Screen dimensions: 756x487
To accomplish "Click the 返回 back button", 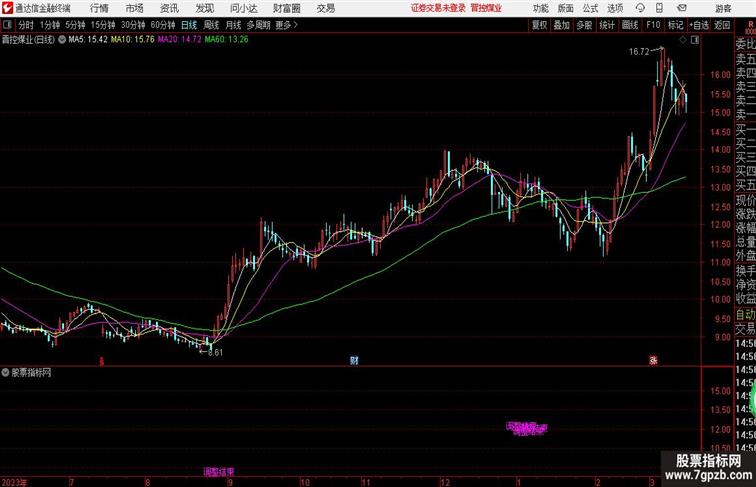I will pyautogui.click(x=722, y=25).
